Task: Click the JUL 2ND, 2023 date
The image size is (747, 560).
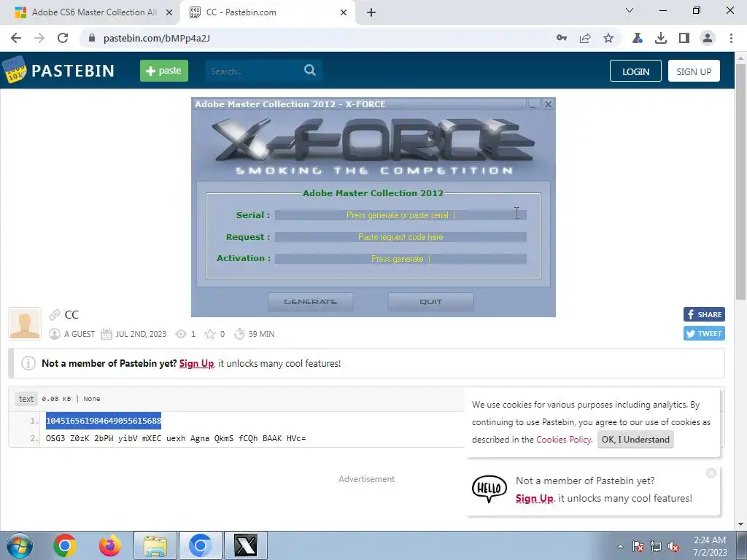Action: click(x=141, y=334)
